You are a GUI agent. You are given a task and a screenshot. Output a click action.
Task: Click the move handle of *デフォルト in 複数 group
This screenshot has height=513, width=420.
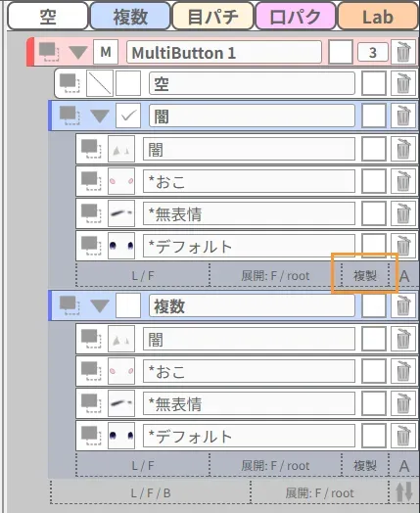point(91,436)
